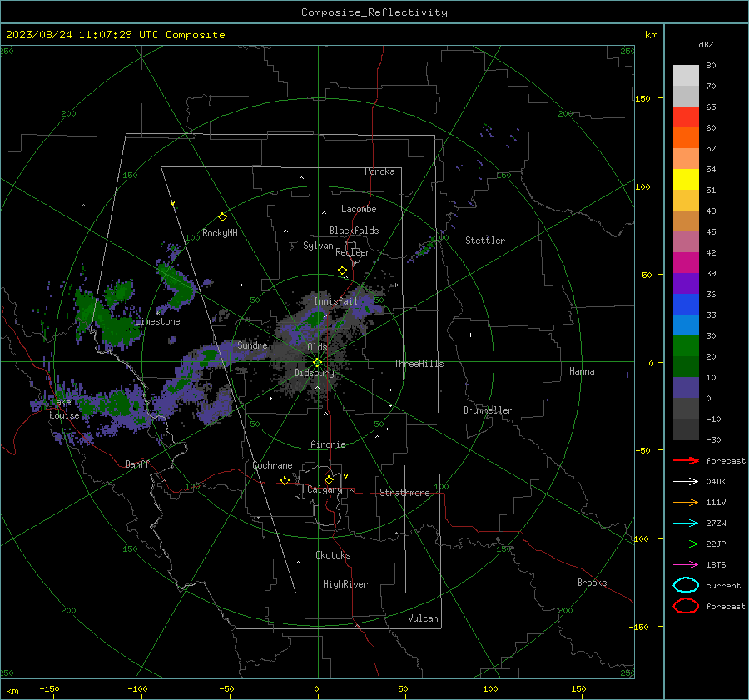
Task: Click the 54 dBZ yellow color swatch
Action: [x=686, y=179]
